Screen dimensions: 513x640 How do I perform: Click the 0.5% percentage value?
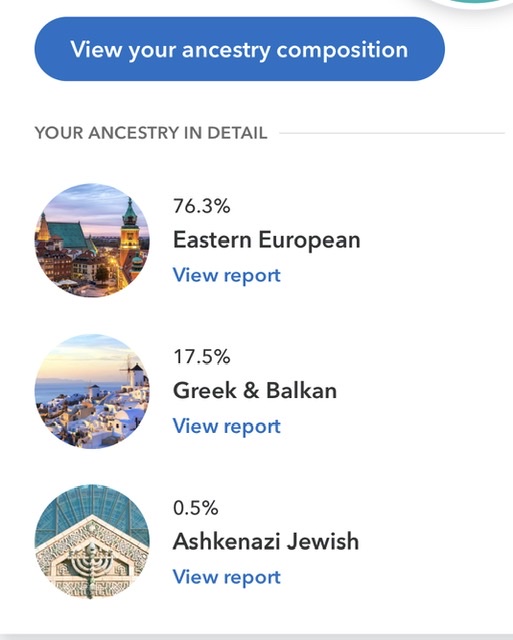[195, 508]
